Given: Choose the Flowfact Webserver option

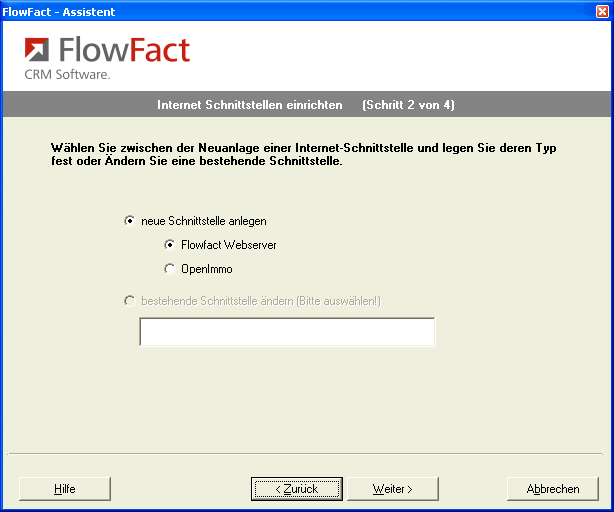Looking at the screenshot, I should 170,245.
